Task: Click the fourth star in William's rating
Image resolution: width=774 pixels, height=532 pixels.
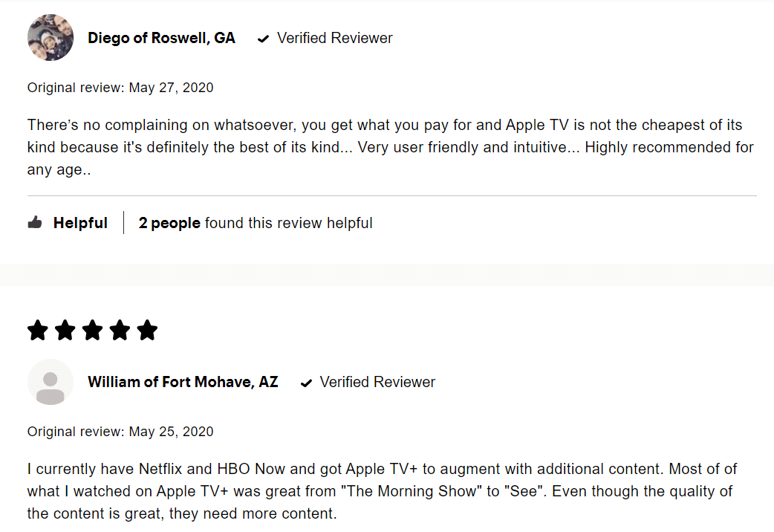Action: click(x=120, y=331)
